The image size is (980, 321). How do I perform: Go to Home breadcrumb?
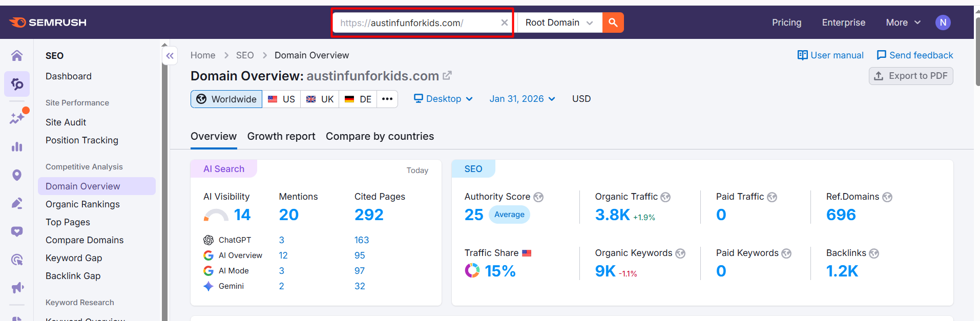tap(203, 55)
